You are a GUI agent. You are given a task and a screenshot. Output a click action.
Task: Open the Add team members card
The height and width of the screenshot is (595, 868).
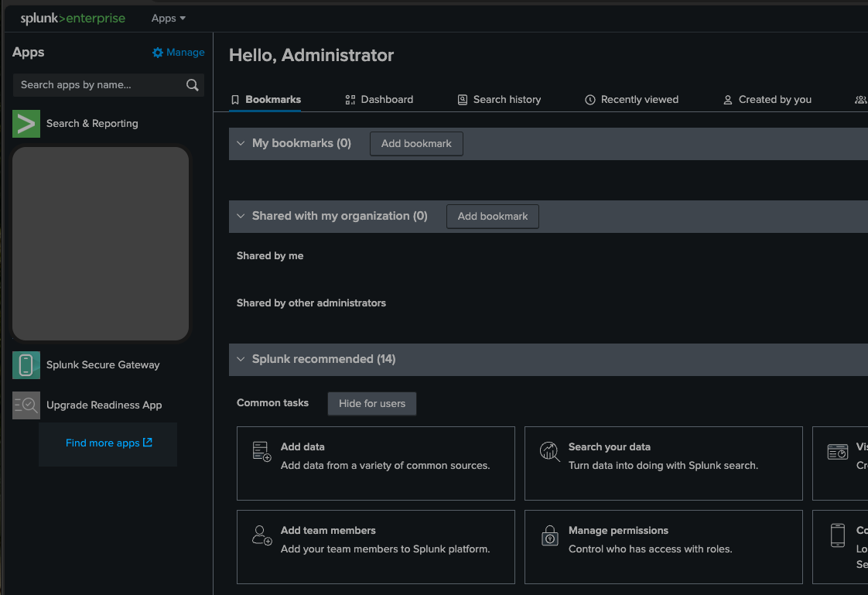pos(376,547)
